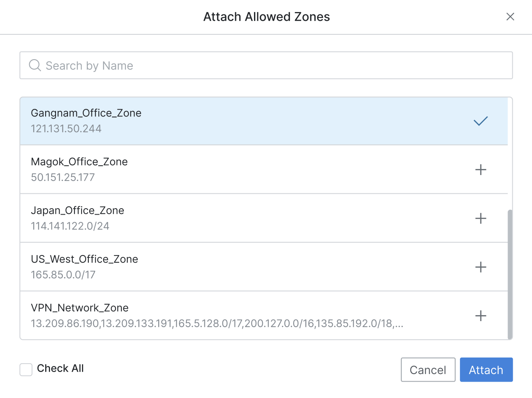Click the truncated VPN IP address list
Screen dimensions: 532x398
pos(217,324)
